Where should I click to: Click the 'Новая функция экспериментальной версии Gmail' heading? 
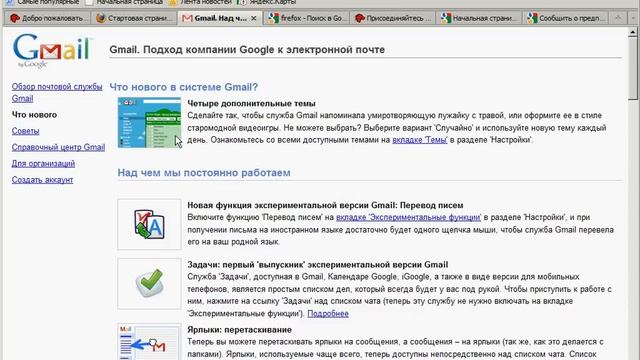pos(325,205)
